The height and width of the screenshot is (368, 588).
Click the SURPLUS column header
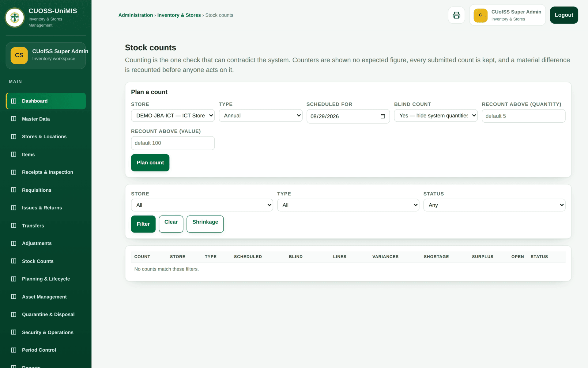pyautogui.click(x=483, y=257)
